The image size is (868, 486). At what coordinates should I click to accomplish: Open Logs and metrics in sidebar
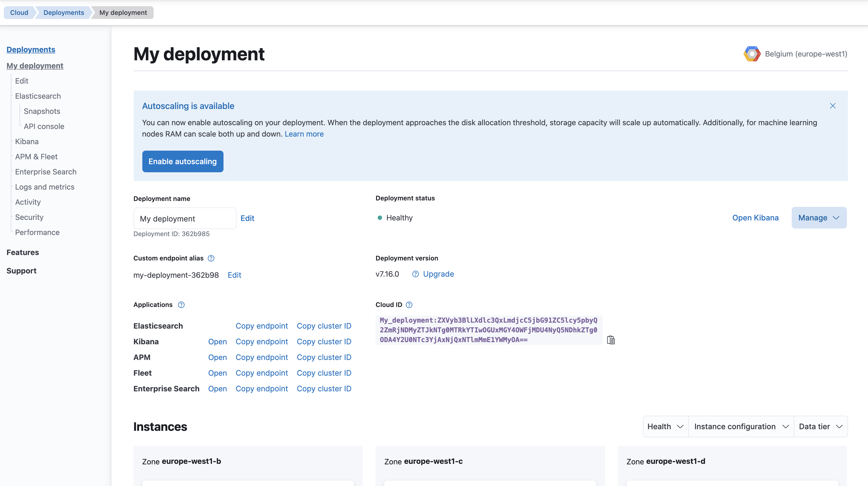(44, 187)
